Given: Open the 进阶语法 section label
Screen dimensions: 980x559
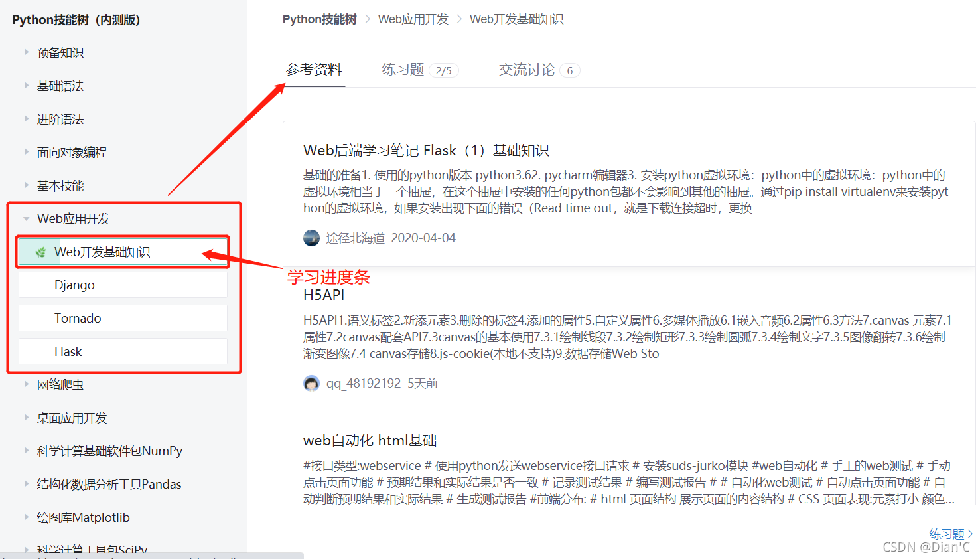Looking at the screenshot, I should point(60,119).
